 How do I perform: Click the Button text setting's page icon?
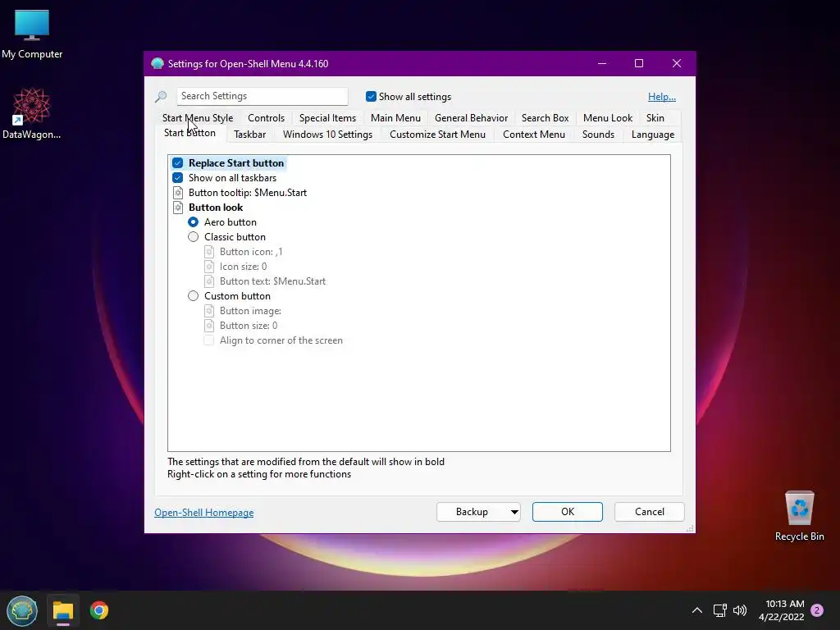(209, 281)
